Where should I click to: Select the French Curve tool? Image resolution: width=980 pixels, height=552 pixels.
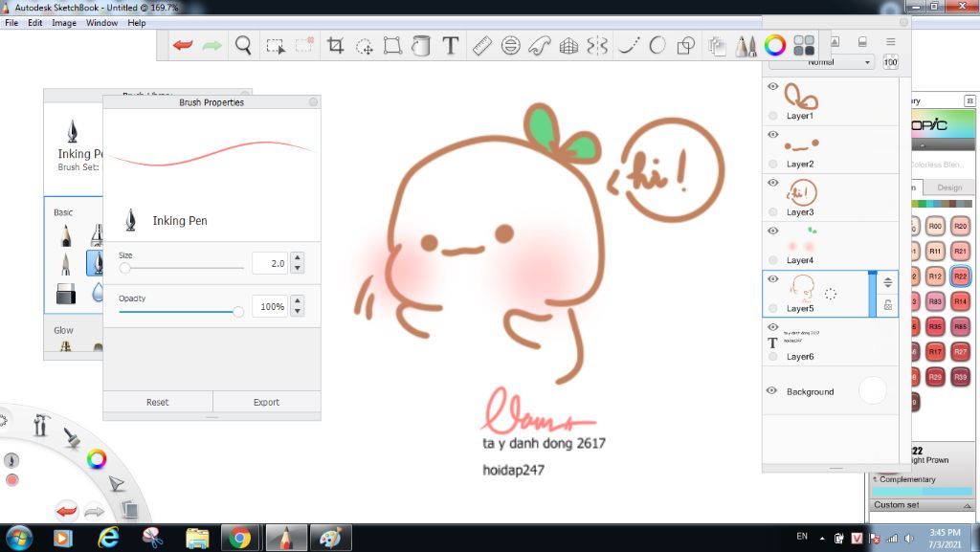(x=540, y=46)
